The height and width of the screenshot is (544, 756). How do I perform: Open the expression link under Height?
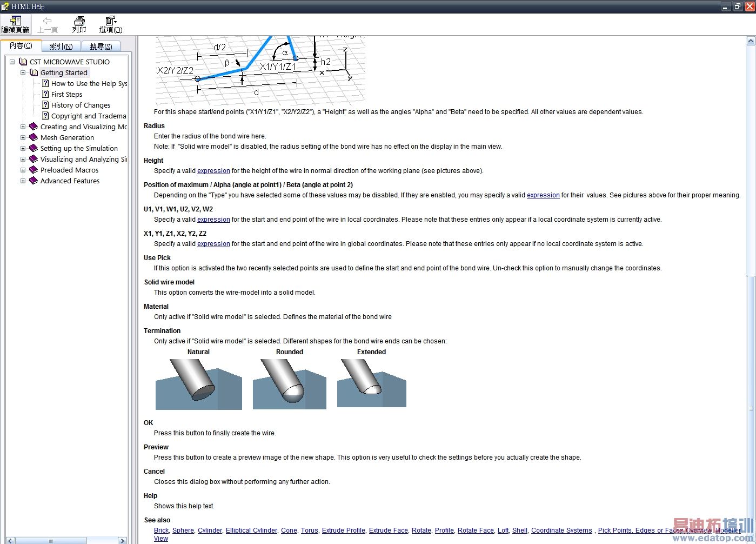[213, 171]
